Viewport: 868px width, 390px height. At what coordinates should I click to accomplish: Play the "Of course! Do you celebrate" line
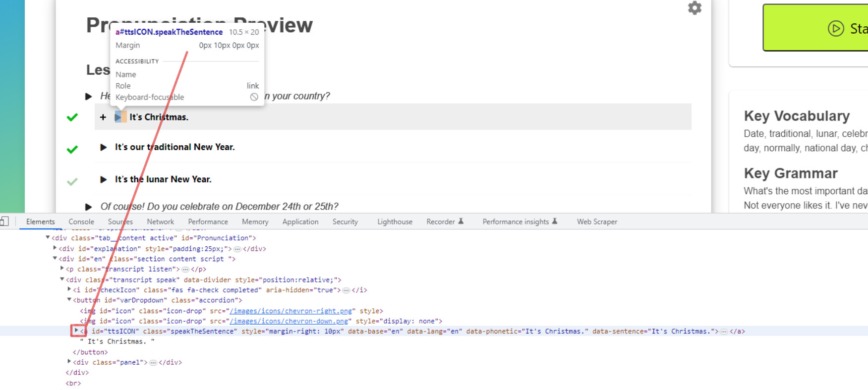(89, 207)
